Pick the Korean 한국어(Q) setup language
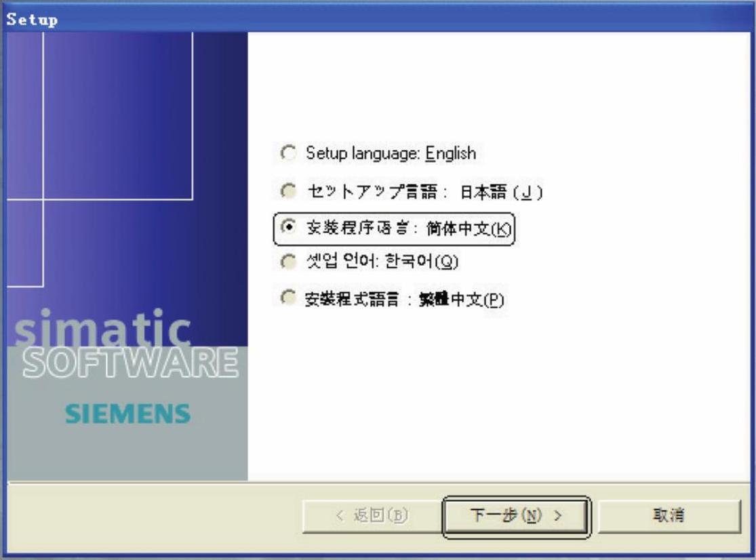This screenshot has height=560, width=756. pos(288,262)
